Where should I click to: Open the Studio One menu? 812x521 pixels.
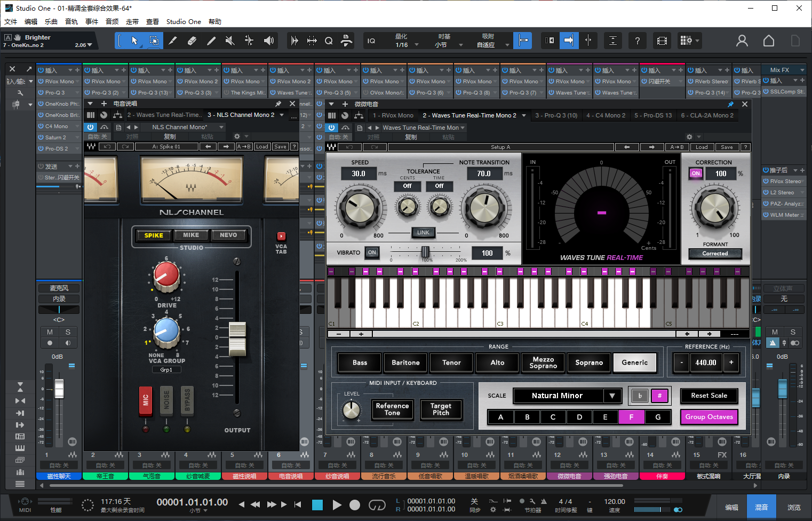184,21
